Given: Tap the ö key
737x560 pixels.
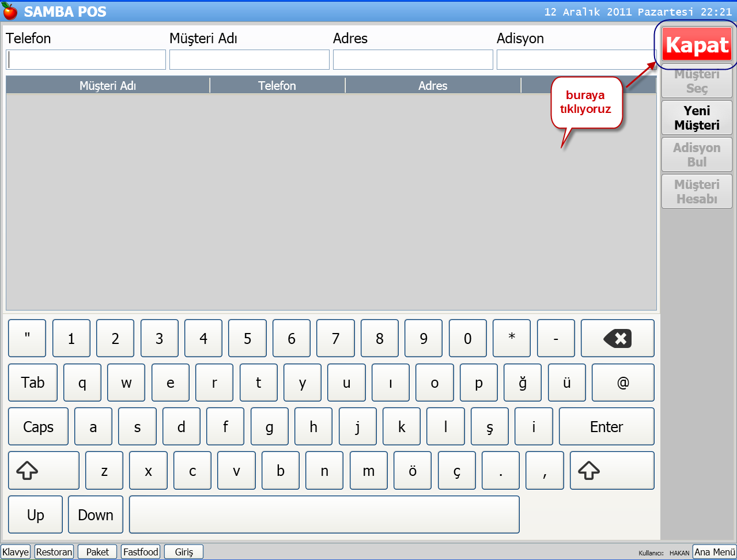Looking at the screenshot, I should (413, 471).
